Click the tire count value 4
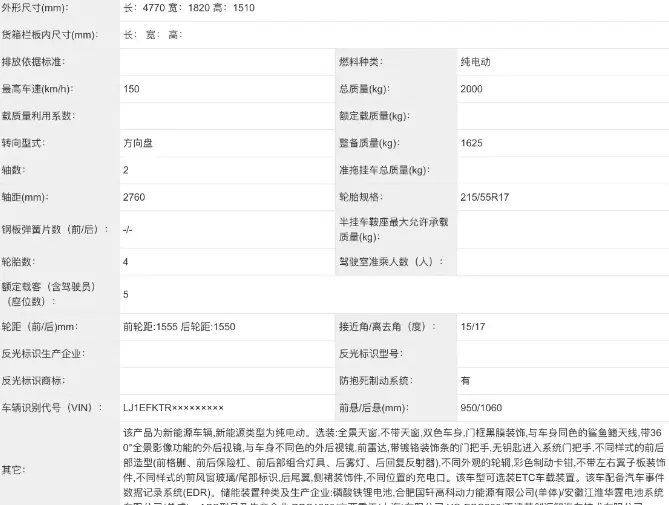This screenshot has height=505, width=669. 125,262
